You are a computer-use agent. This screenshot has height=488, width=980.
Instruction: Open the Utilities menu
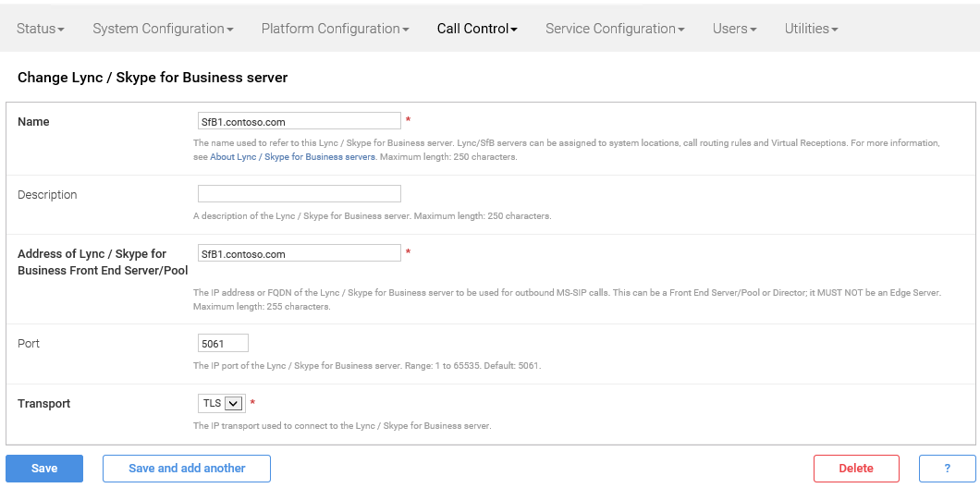click(x=811, y=29)
